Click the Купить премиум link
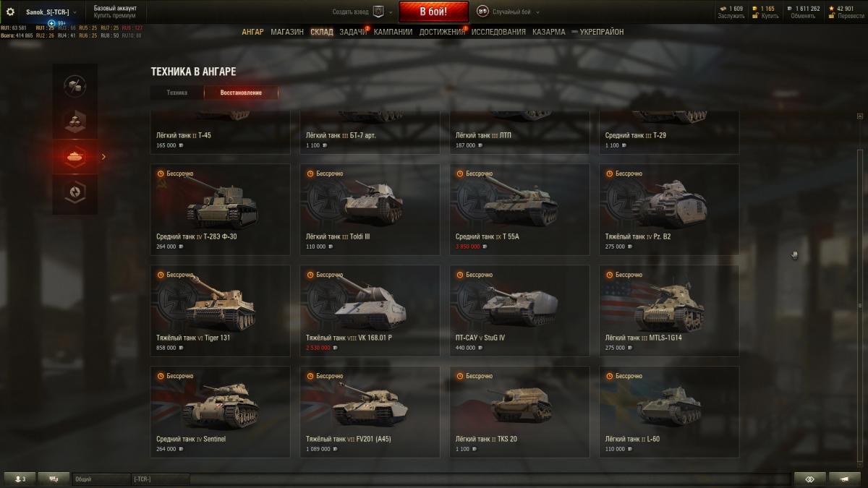 coord(115,15)
